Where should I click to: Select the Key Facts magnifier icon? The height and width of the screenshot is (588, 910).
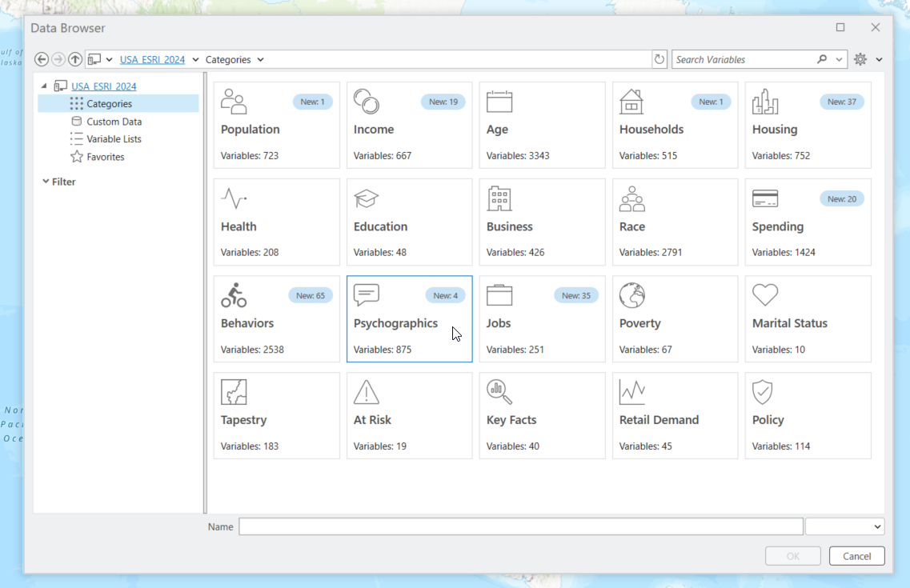pos(499,391)
